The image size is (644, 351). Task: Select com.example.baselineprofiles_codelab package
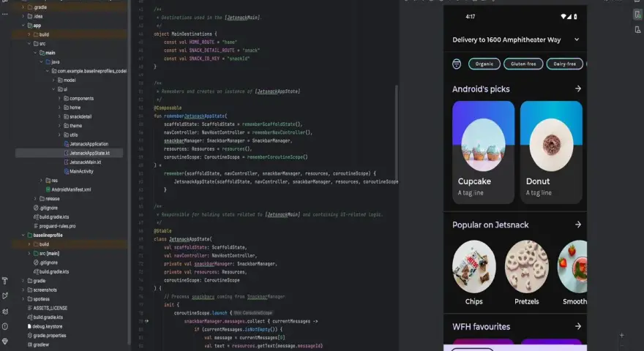coord(89,71)
